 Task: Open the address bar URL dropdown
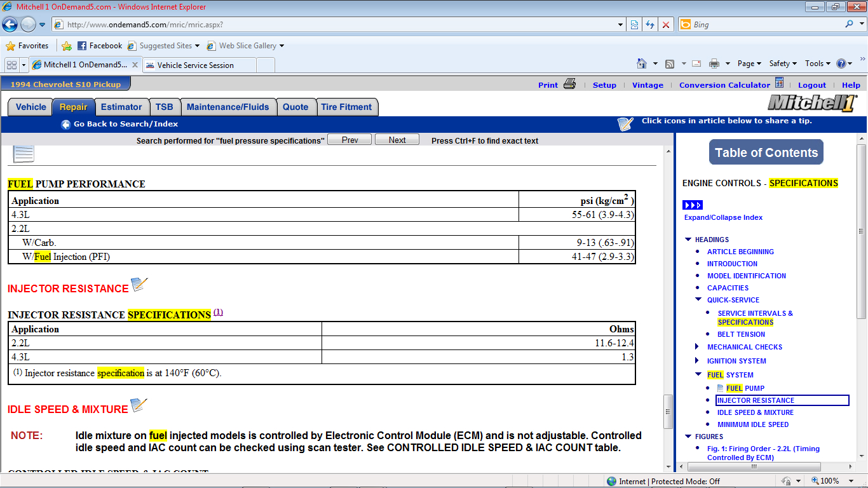click(x=621, y=25)
